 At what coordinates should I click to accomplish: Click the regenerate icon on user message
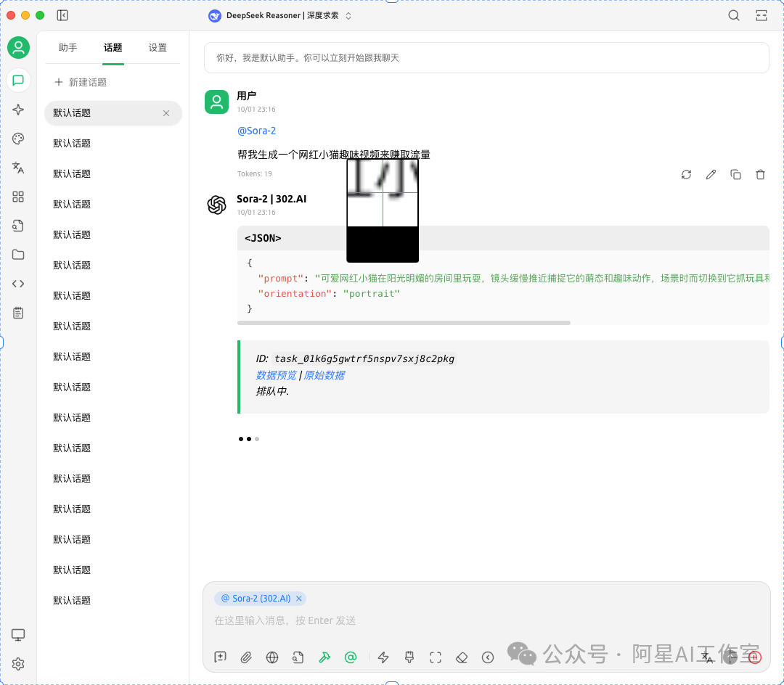[x=686, y=174]
